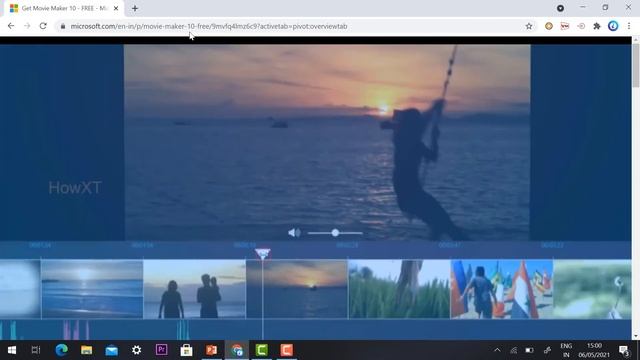Click the red flag extension icon
This screenshot has height=360, width=640.
[x=565, y=26]
